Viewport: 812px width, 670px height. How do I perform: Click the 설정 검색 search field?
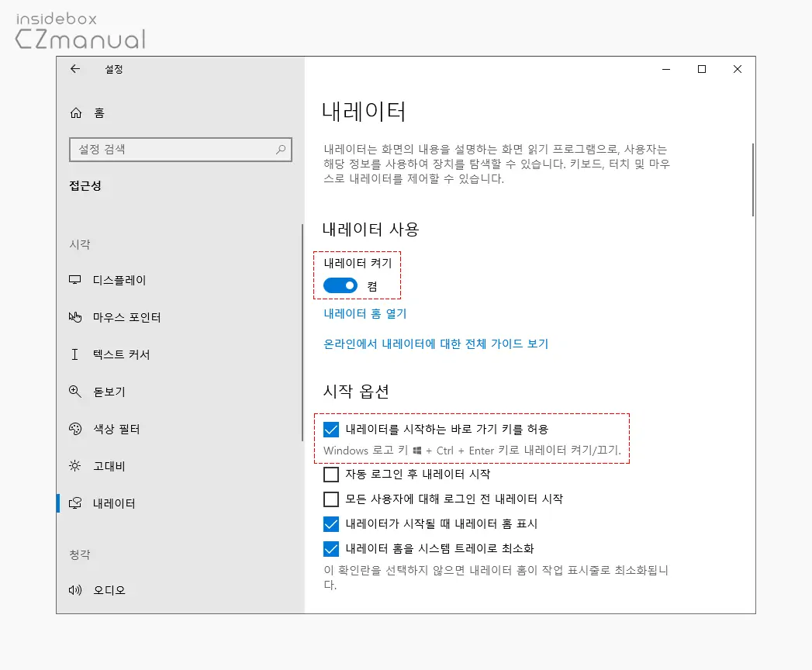point(181,150)
